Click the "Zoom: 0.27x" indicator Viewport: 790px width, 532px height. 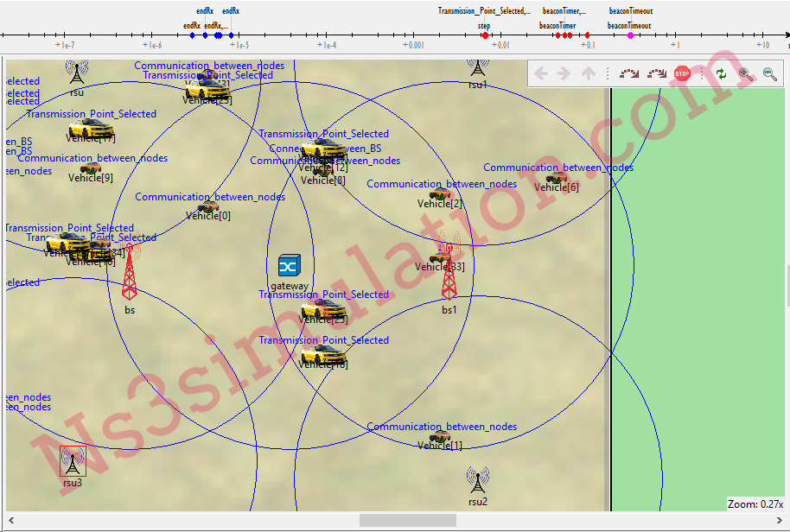coord(755,503)
